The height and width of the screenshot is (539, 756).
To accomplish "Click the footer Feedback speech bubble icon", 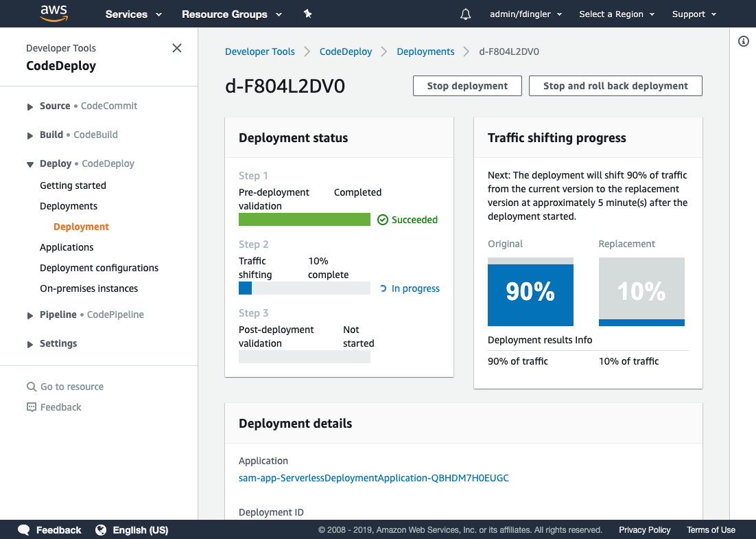I will pos(24,530).
